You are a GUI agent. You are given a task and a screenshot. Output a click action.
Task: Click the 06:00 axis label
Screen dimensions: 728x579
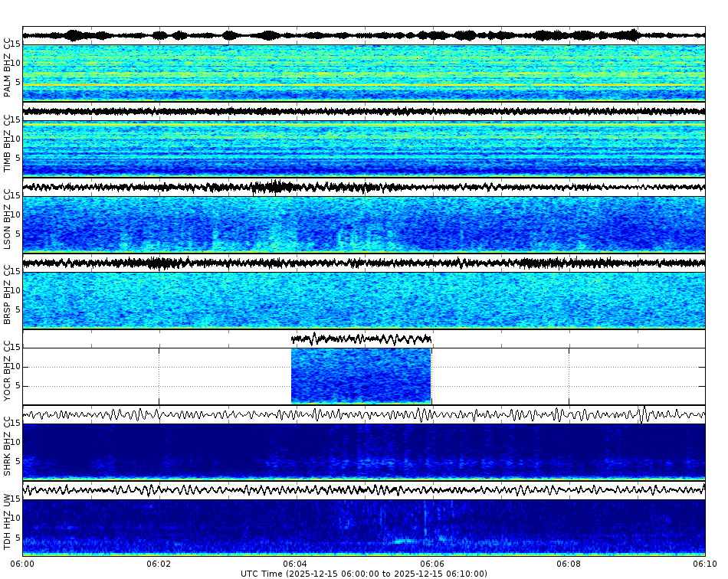[x=21, y=561]
